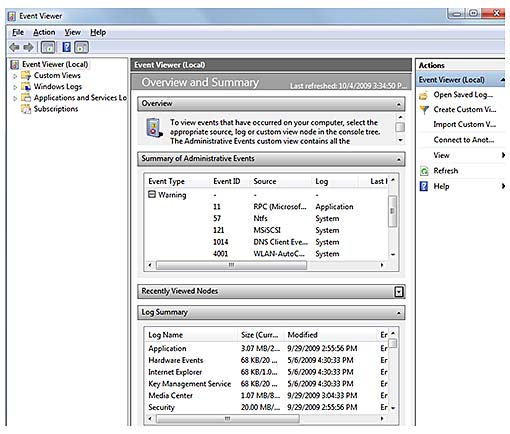510x434 pixels.
Task: Collapse the Log Summary section
Action: [x=399, y=313]
